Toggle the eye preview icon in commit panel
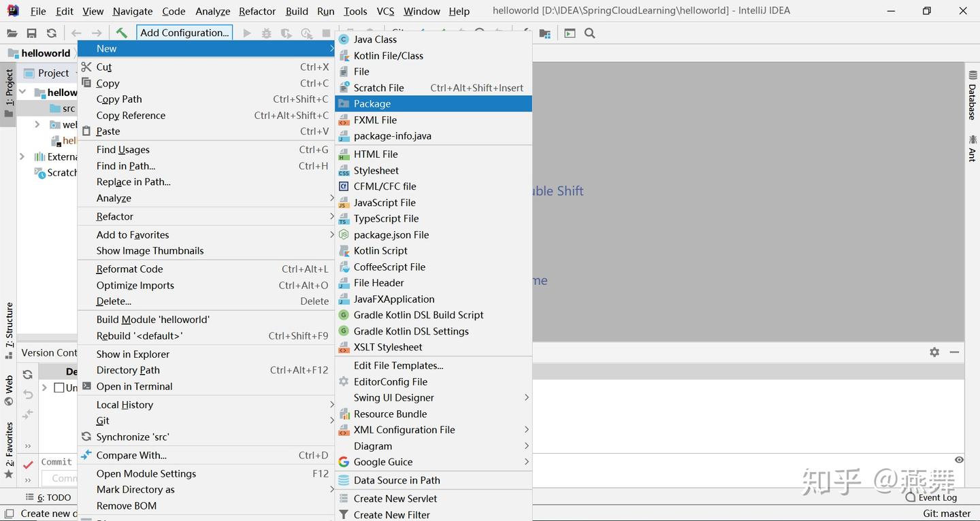The height and width of the screenshot is (521, 980). pos(959,460)
